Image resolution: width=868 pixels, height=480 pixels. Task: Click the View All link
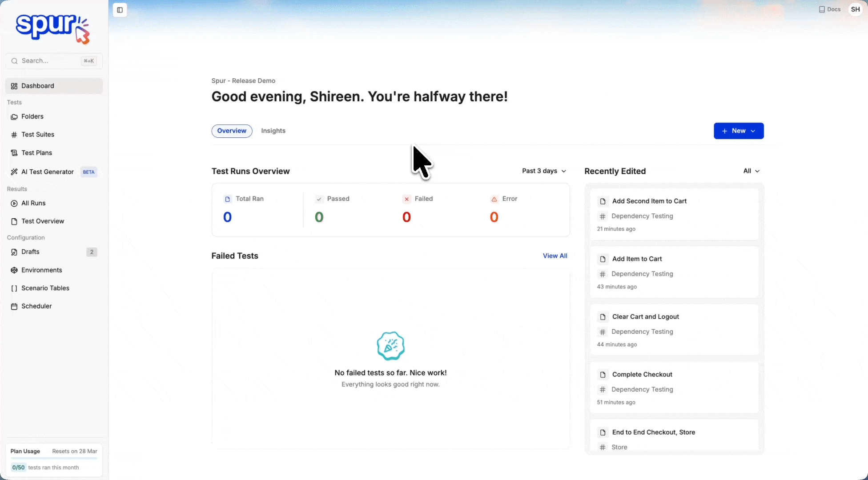[555, 256]
